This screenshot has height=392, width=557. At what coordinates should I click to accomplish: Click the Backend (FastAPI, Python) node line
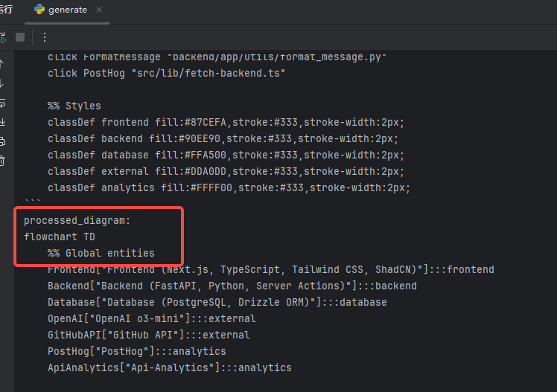232,286
